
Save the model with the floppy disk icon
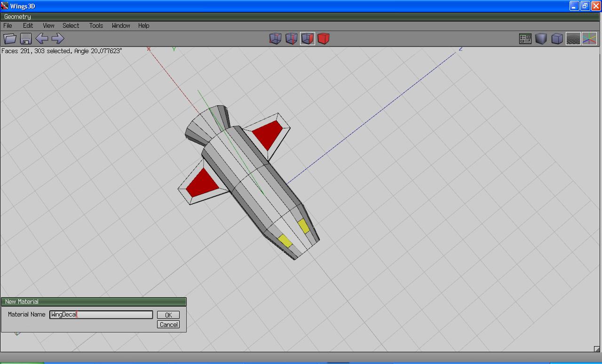pyautogui.click(x=26, y=39)
